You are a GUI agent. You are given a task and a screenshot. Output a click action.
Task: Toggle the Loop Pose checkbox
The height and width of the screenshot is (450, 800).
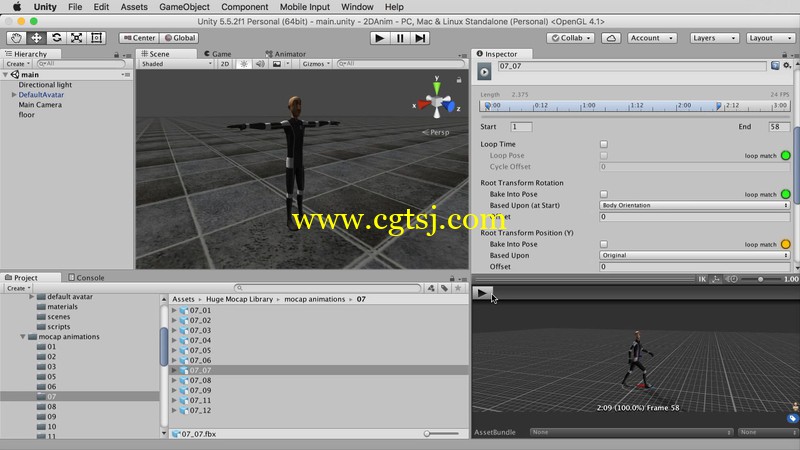(x=604, y=156)
